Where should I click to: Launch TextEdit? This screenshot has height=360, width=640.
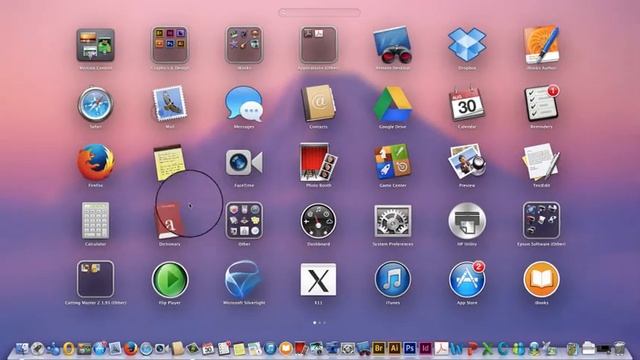[541, 162]
